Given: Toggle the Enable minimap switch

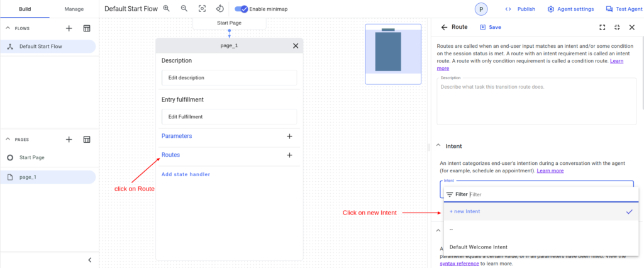Looking at the screenshot, I should tap(241, 9).
